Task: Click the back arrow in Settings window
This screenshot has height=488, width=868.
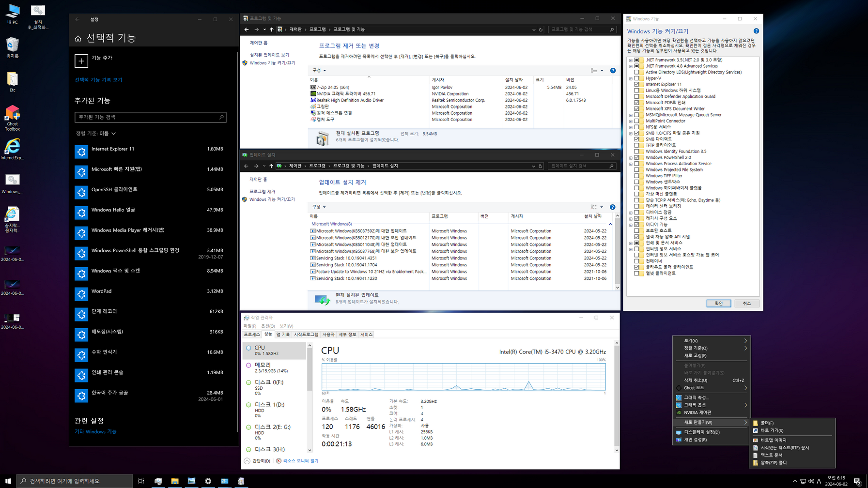Action: [77, 19]
